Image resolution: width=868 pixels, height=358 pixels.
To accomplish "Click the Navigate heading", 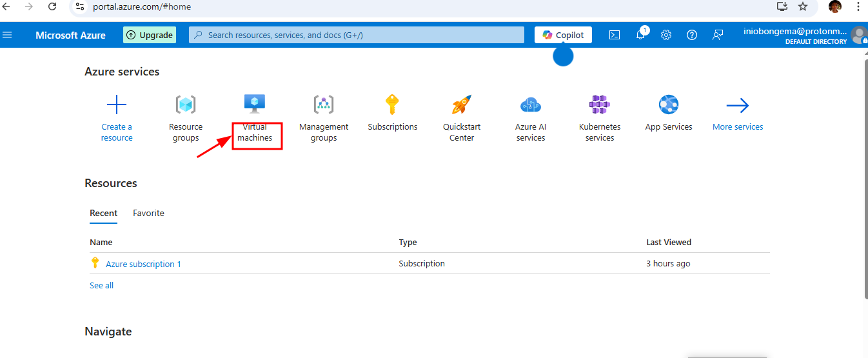I will [x=108, y=332].
